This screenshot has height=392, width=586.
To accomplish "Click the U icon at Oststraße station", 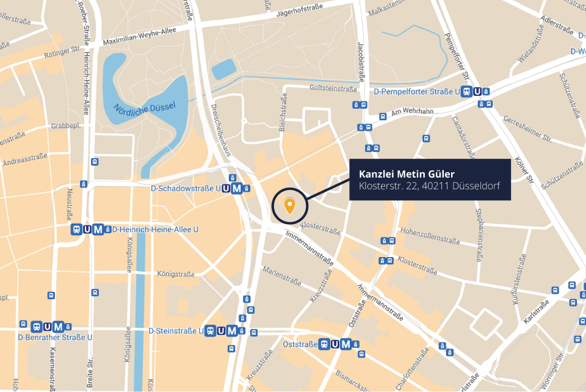I will [x=335, y=344].
